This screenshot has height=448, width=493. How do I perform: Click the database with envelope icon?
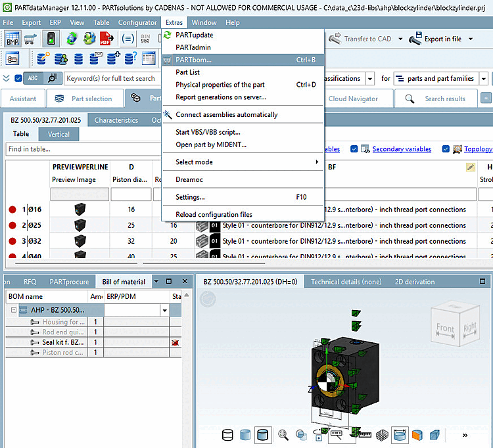tap(95, 58)
